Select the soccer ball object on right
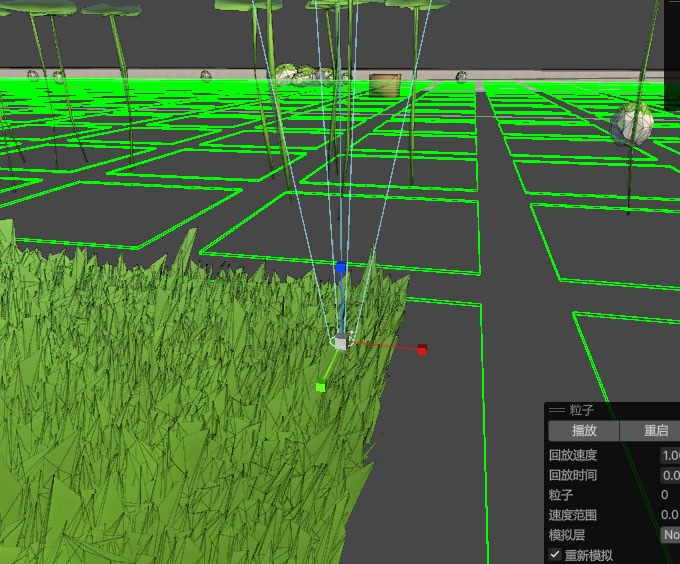The height and width of the screenshot is (564, 680). [632, 124]
